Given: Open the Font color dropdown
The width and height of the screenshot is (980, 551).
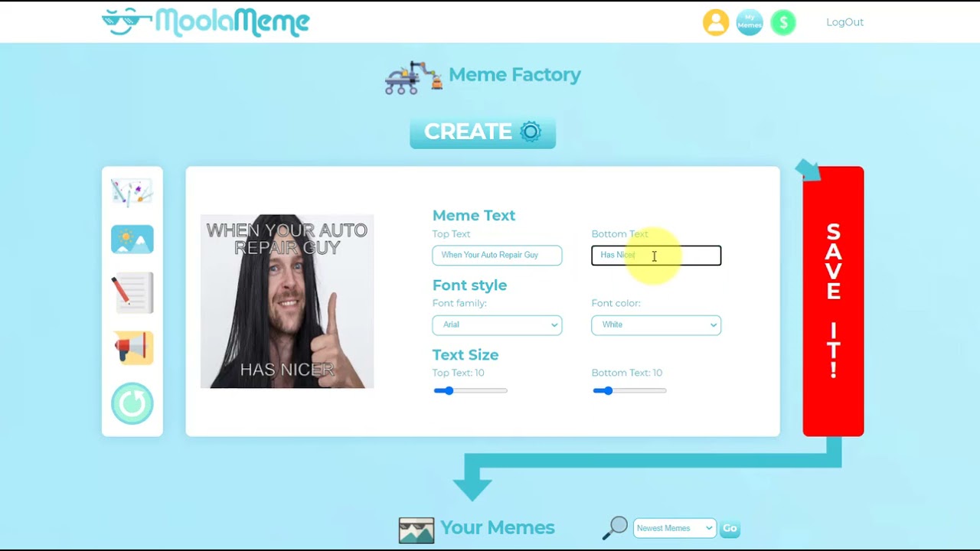Looking at the screenshot, I should pos(656,324).
